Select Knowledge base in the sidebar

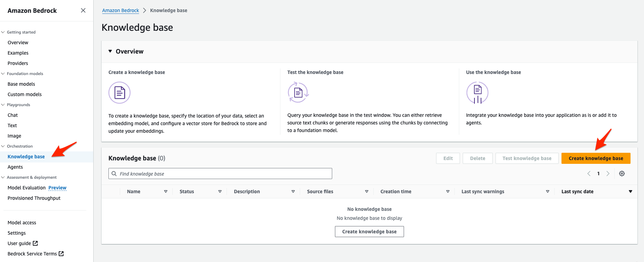[26, 157]
